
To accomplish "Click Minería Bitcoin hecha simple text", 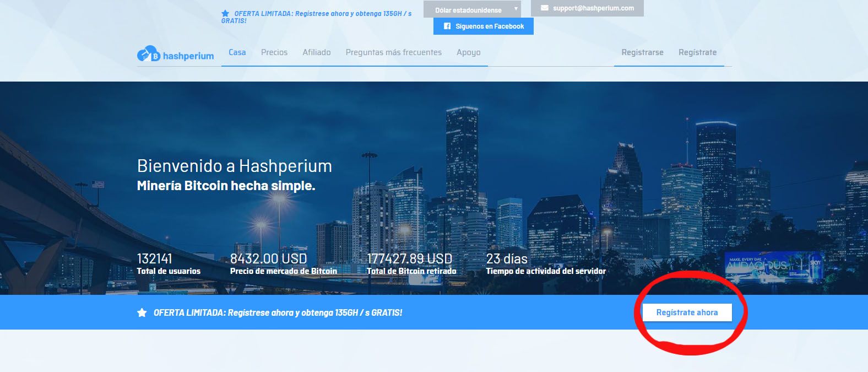I will click(x=226, y=186).
